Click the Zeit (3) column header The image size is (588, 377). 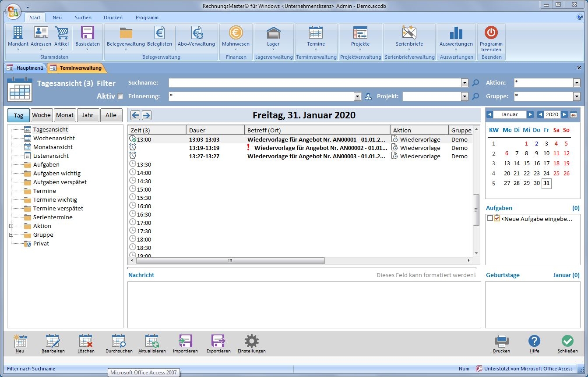click(x=157, y=130)
